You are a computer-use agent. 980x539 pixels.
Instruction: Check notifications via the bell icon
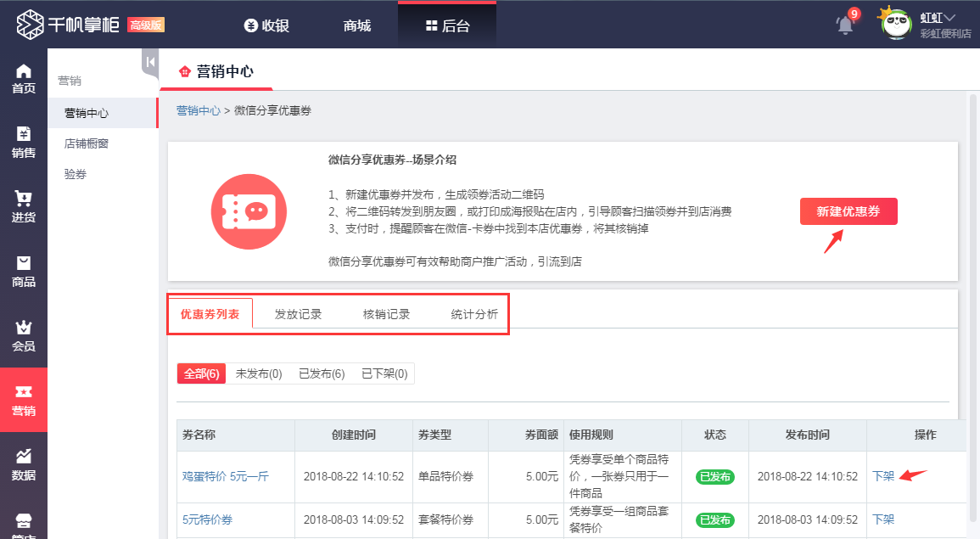click(x=843, y=24)
